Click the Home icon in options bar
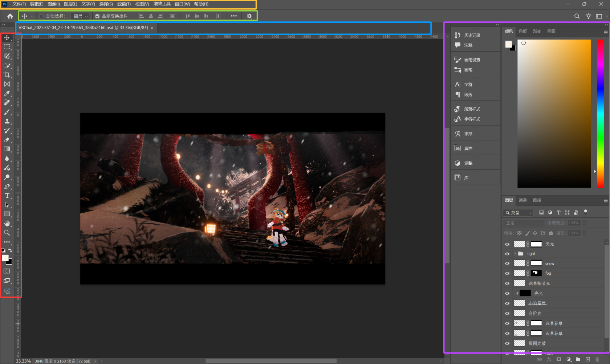 (x=10, y=16)
